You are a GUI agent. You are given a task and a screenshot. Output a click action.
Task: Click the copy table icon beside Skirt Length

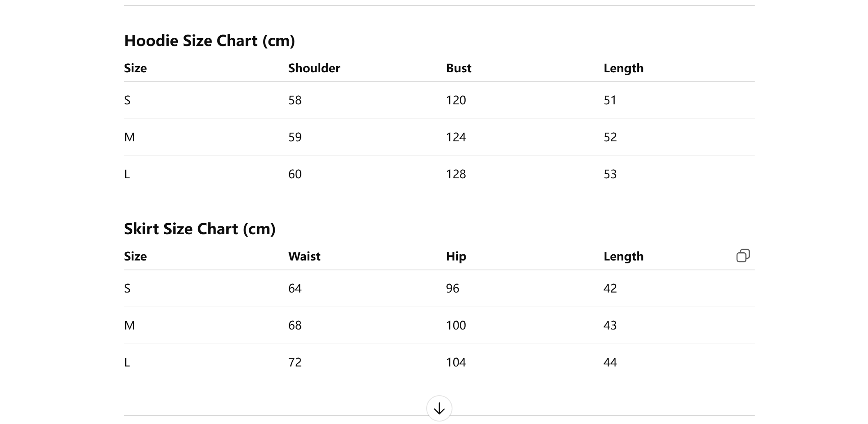pyautogui.click(x=743, y=256)
